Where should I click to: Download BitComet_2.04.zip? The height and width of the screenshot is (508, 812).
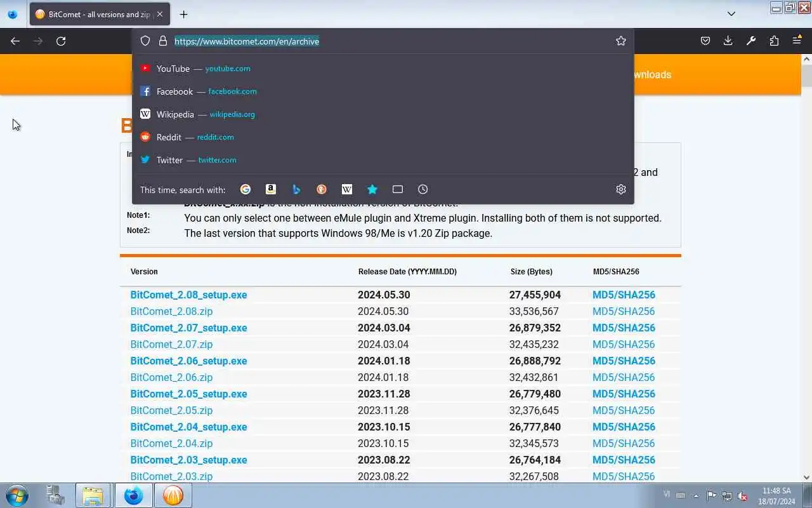(x=171, y=443)
